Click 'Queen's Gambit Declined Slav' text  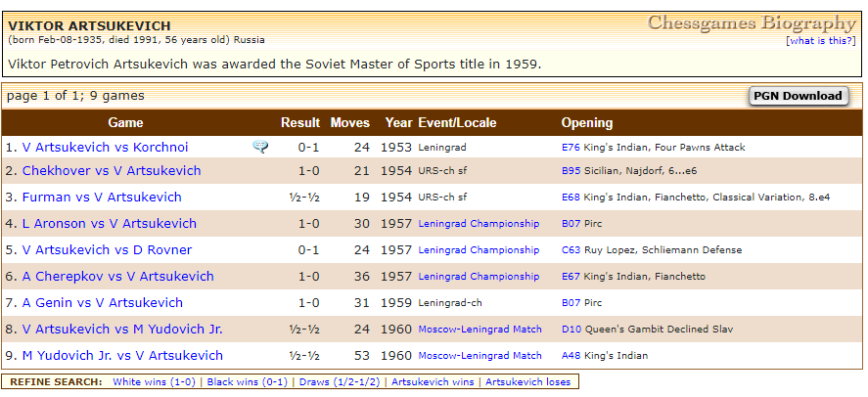[x=659, y=329]
